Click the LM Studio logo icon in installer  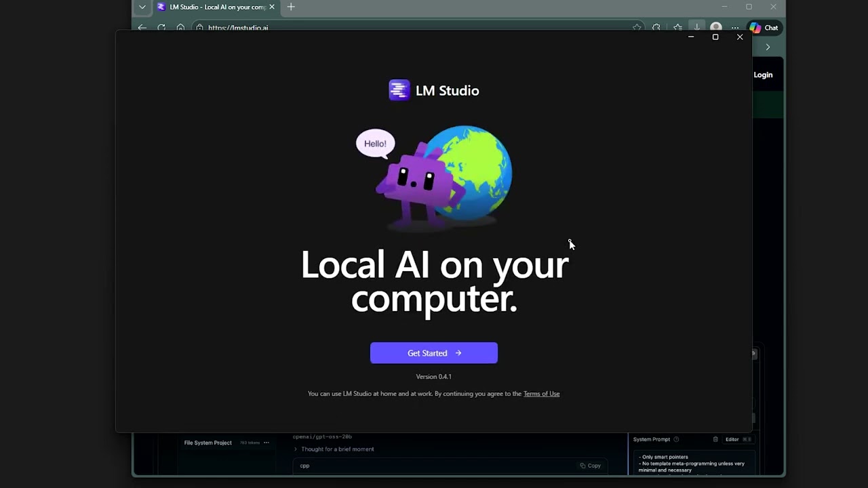click(x=399, y=90)
